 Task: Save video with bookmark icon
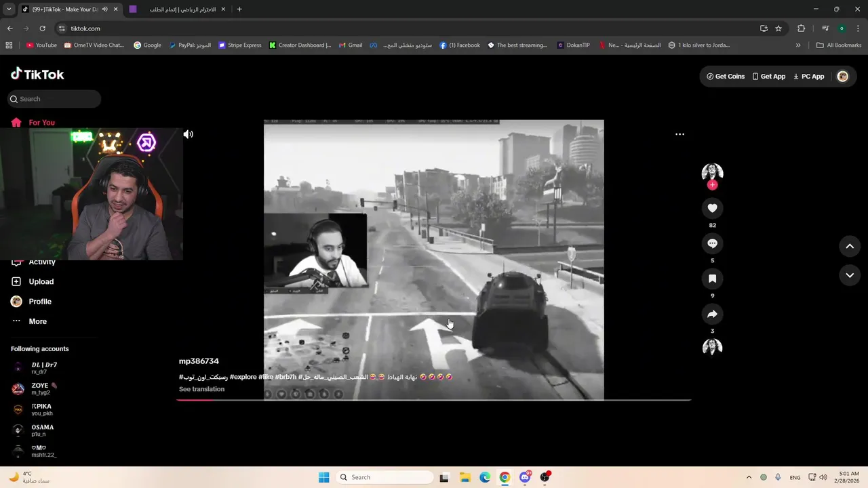point(712,279)
